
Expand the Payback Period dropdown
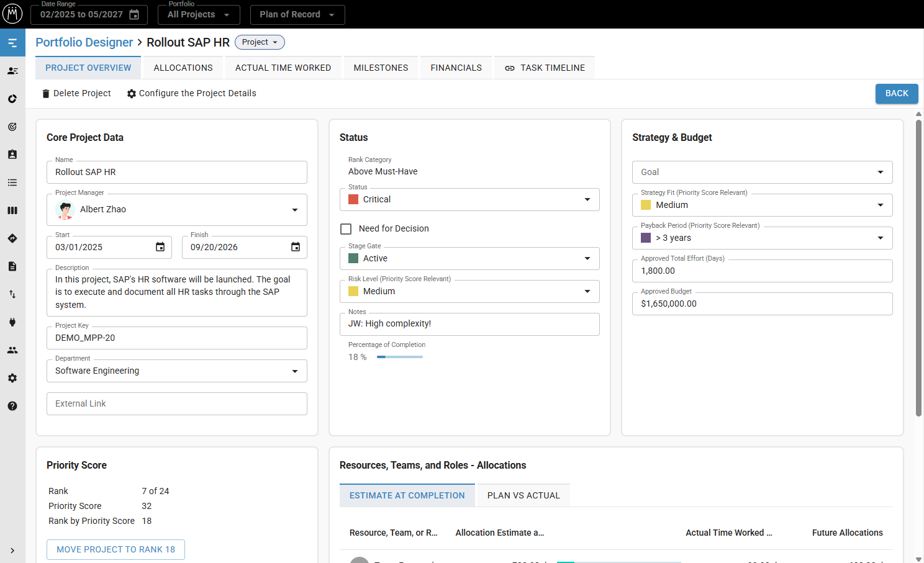pos(881,238)
